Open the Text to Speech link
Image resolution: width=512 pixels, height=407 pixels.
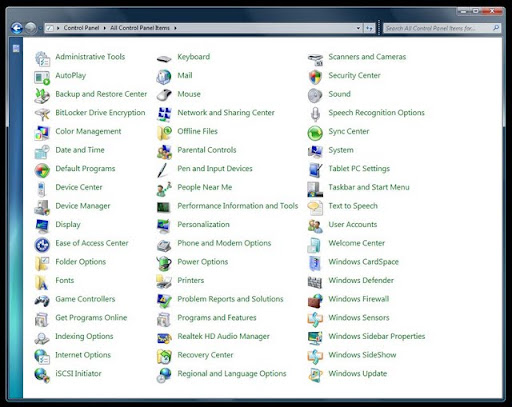tap(353, 206)
